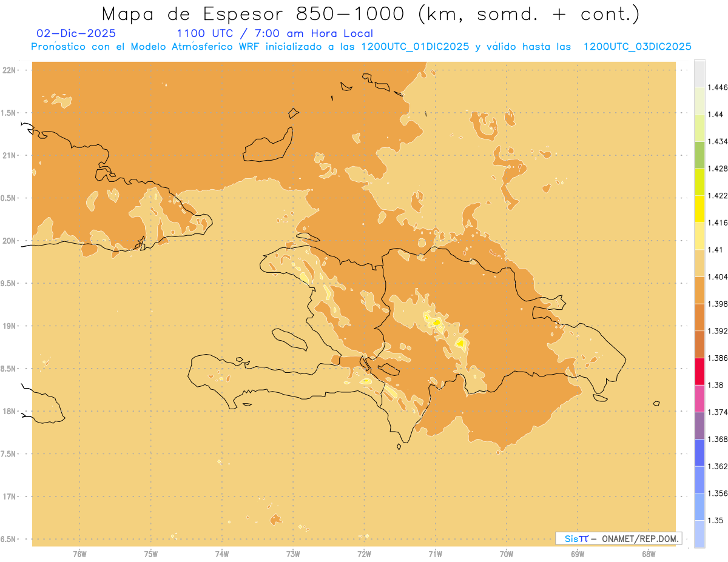This screenshot has height=562, width=728.
Task: Click the '18N' latitude label
Action: click(x=9, y=411)
